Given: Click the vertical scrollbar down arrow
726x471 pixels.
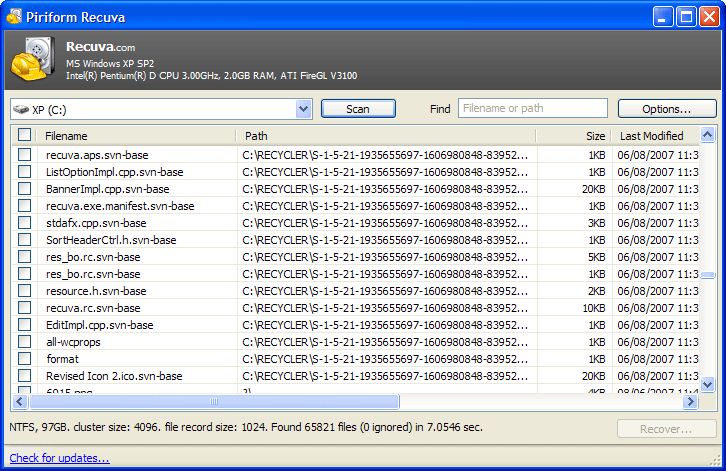Looking at the screenshot, I should click(707, 384).
